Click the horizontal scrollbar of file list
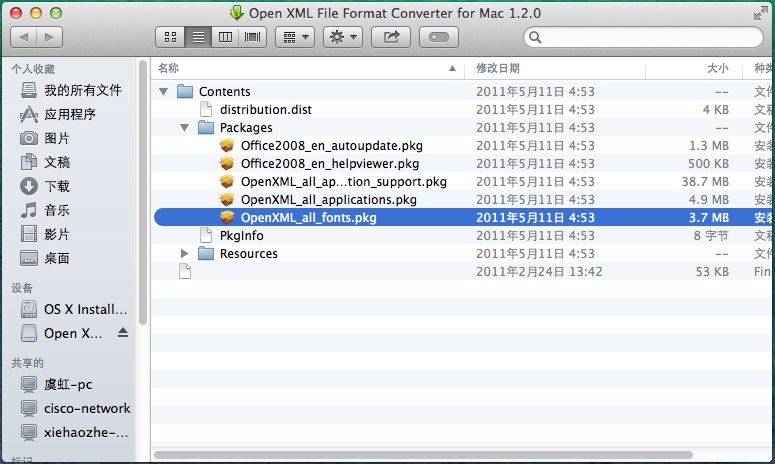Image resolution: width=775 pixels, height=464 pixels. pos(423,455)
